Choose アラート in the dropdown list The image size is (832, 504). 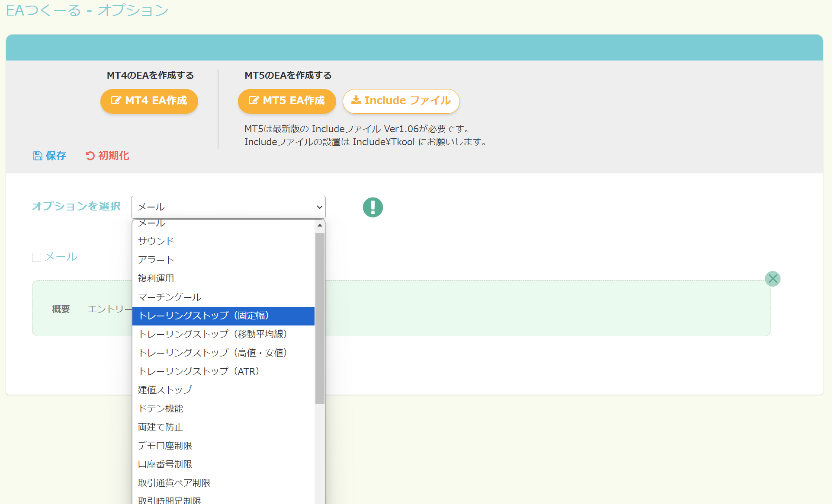click(156, 260)
